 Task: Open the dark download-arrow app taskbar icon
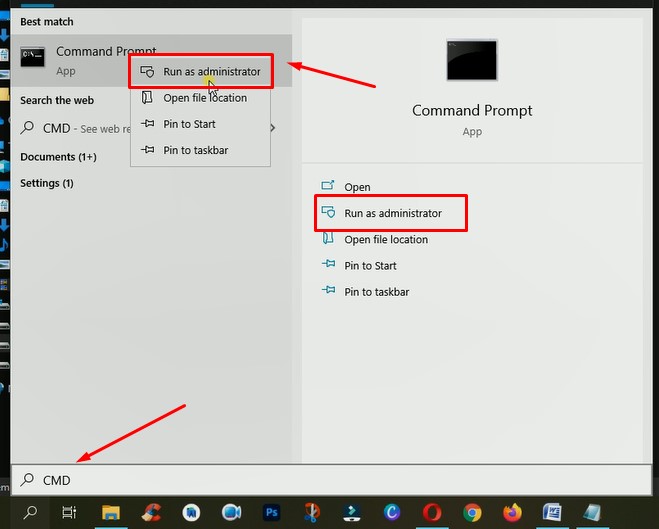352,512
